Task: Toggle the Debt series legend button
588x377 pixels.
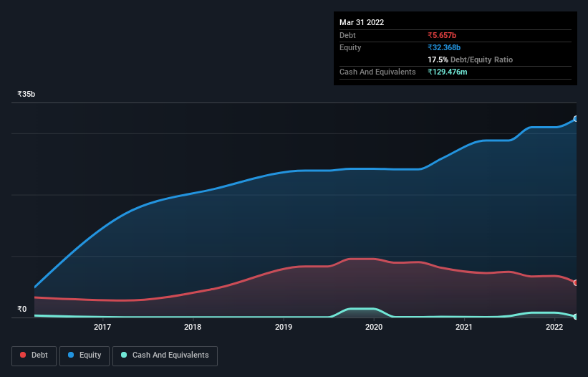Action: [x=34, y=355]
